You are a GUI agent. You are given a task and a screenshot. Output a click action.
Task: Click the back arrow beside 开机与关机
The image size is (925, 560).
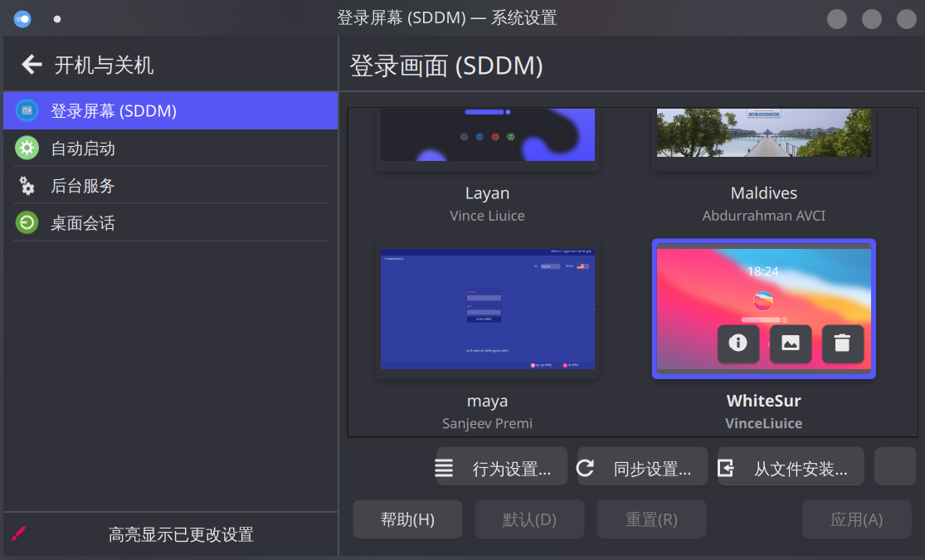tap(32, 64)
